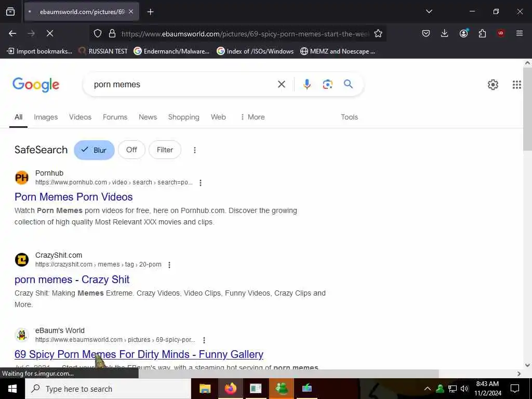Start voice search with microphone icon
Viewport: 532px width, 399px height.
coord(307,84)
